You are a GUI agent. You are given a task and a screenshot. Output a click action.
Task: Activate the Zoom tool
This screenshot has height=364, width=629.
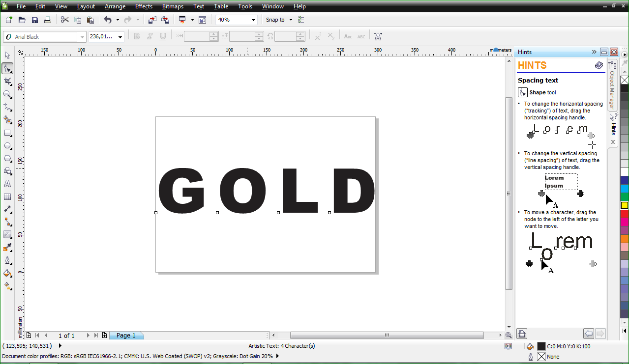pyautogui.click(x=7, y=95)
